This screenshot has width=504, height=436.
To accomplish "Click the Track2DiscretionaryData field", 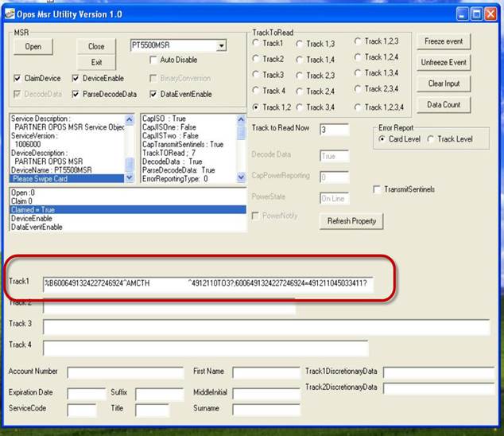I will [x=439, y=389].
